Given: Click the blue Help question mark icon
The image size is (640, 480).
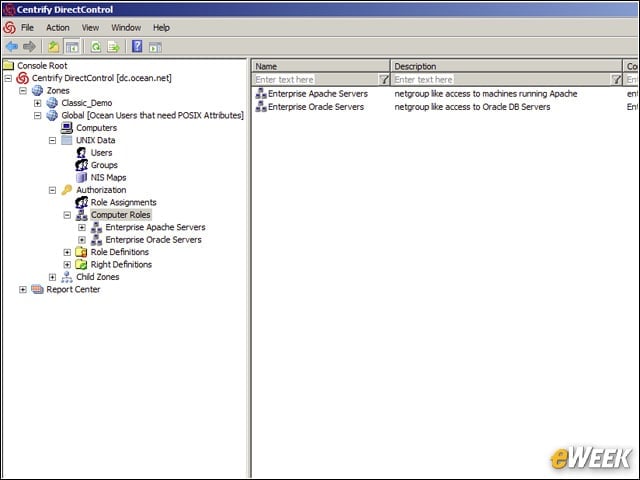Looking at the screenshot, I should point(137,47).
